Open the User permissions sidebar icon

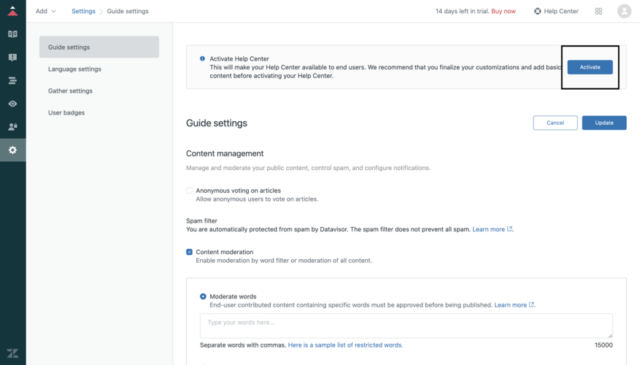[13, 127]
